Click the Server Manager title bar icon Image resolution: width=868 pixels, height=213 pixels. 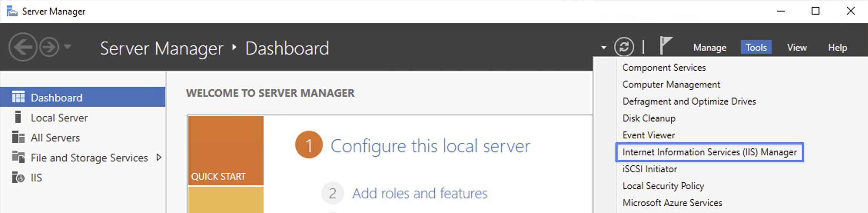coord(12,11)
